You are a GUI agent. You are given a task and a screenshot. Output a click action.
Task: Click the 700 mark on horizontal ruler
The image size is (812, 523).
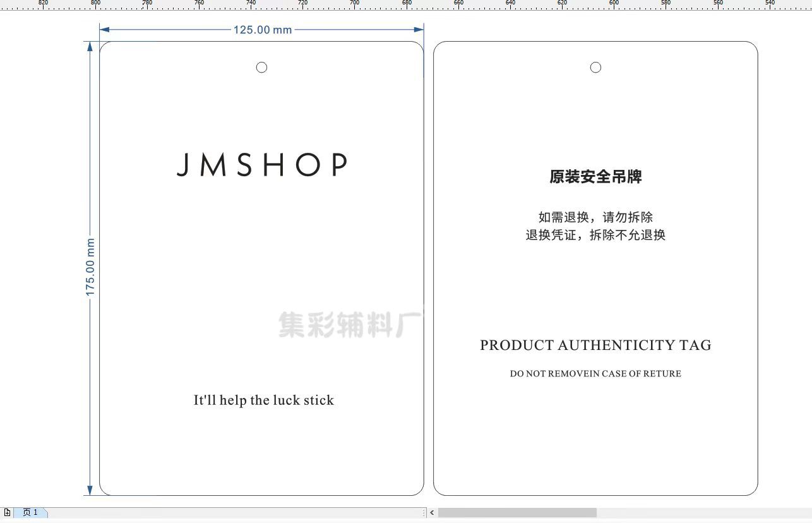(x=354, y=4)
